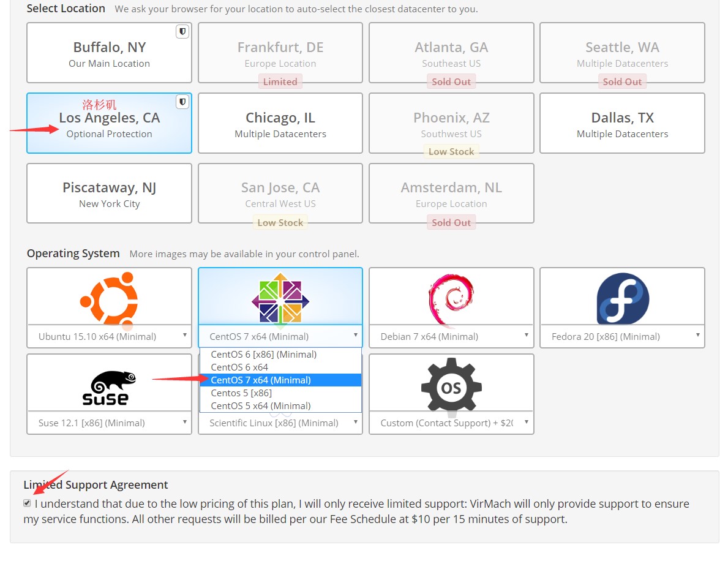Open the Scientific Linux version dropdown
The image size is (728, 561).
point(280,423)
